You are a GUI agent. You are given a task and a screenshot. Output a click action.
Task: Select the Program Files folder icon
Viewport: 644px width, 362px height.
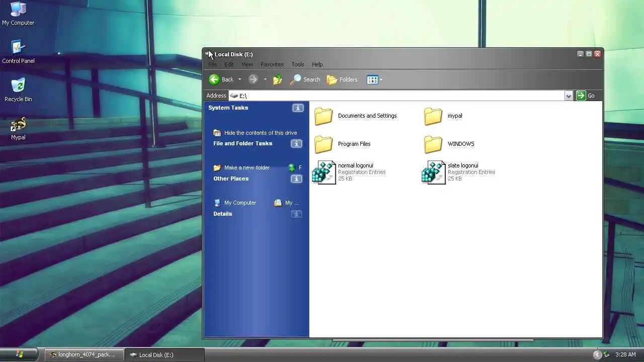click(324, 144)
